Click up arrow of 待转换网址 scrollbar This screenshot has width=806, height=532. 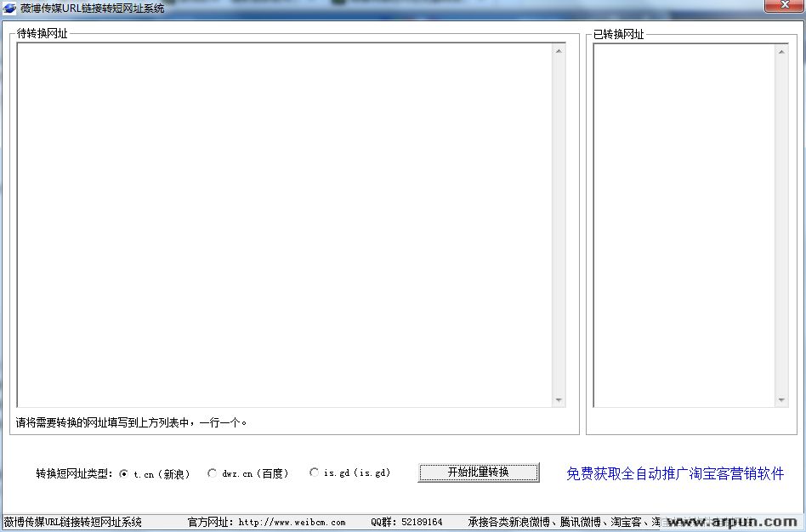tap(559, 51)
